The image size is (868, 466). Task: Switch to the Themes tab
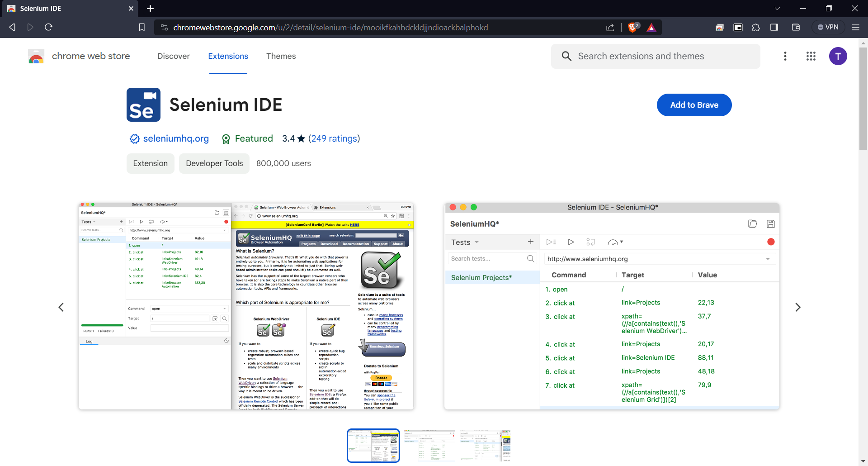click(281, 56)
